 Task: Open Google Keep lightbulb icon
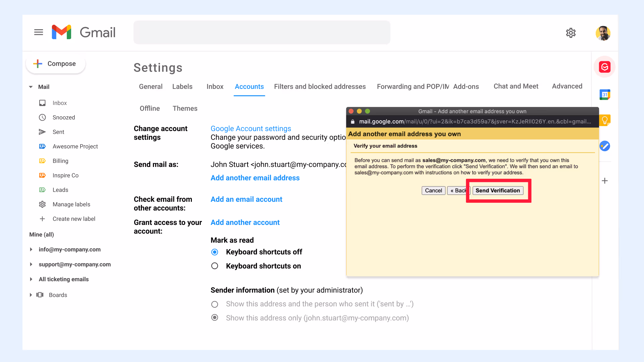(x=604, y=120)
